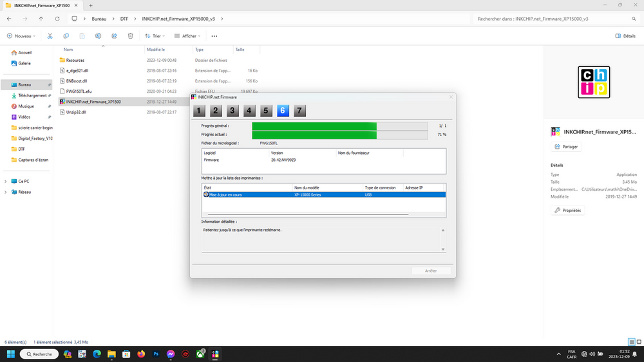Click step 6 icon in firmware wizard

[x=283, y=111]
